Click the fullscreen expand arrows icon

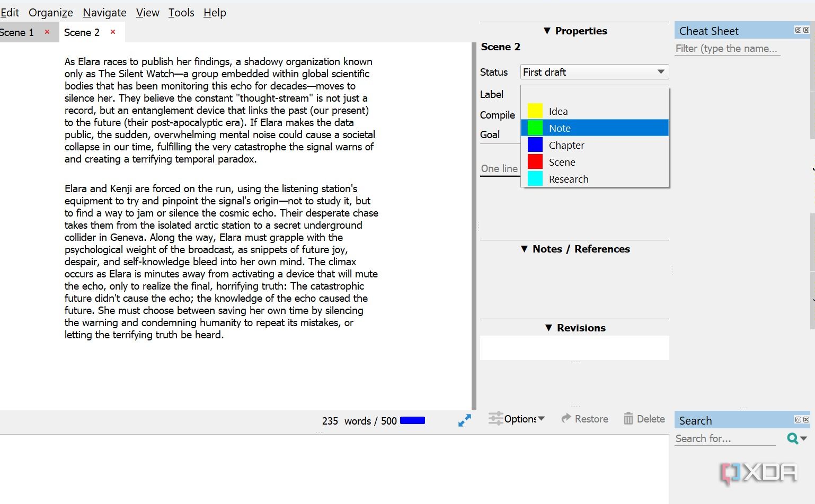tap(465, 420)
